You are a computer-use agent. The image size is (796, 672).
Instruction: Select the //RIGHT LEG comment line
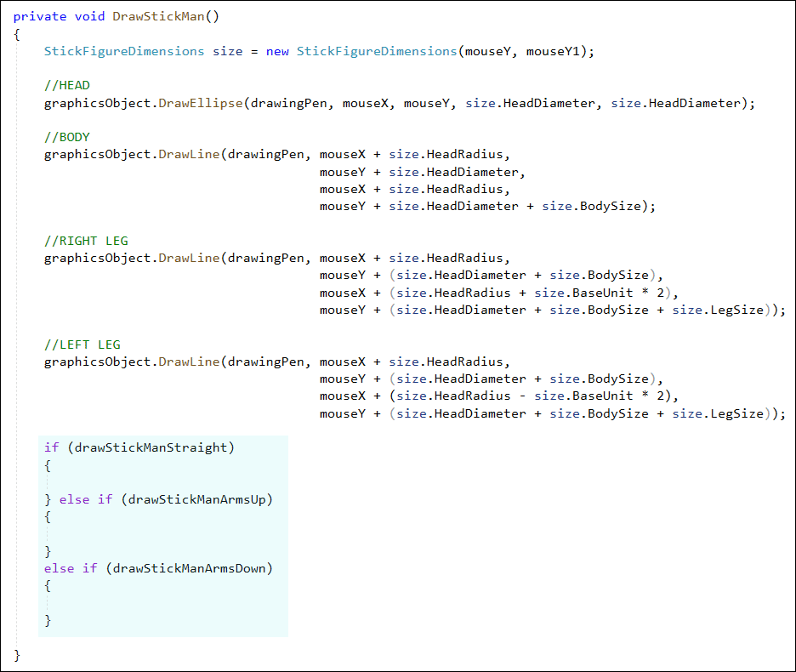click(86, 241)
